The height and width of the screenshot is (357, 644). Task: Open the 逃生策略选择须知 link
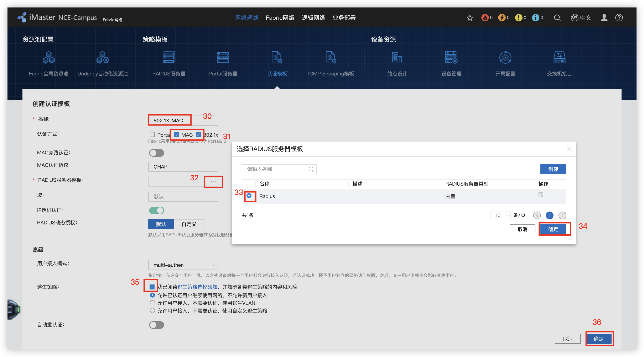tap(197, 287)
